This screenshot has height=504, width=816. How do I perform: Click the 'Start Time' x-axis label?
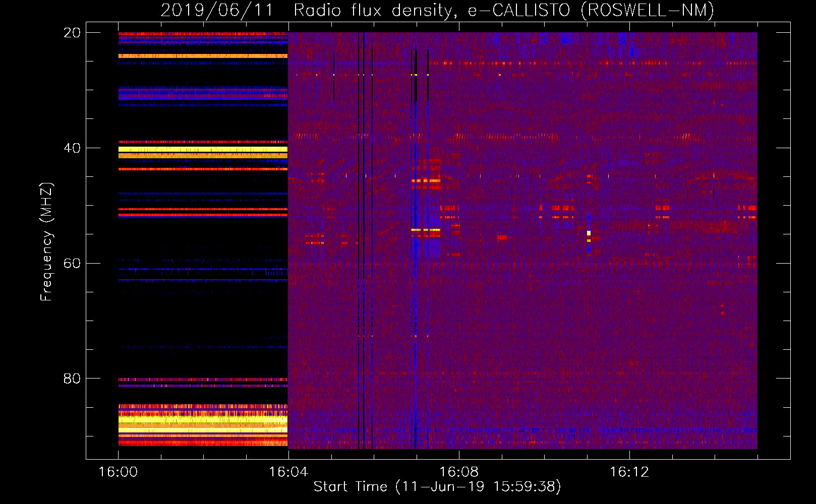(x=437, y=486)
